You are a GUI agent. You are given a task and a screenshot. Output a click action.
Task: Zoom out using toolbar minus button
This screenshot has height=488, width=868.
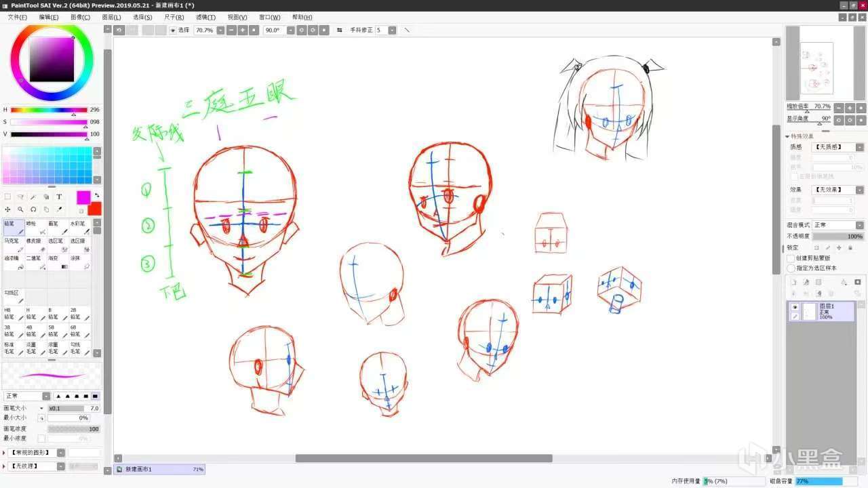point(231,30)
